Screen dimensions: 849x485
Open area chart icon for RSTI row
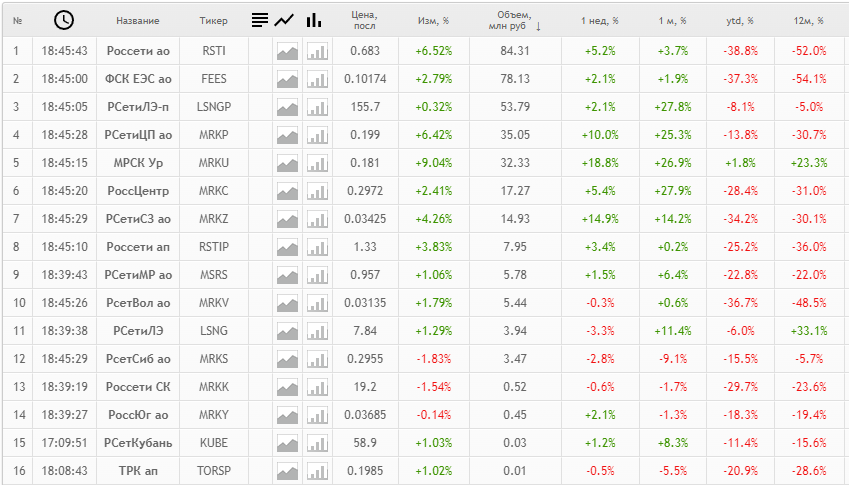(x=288, y=51)
